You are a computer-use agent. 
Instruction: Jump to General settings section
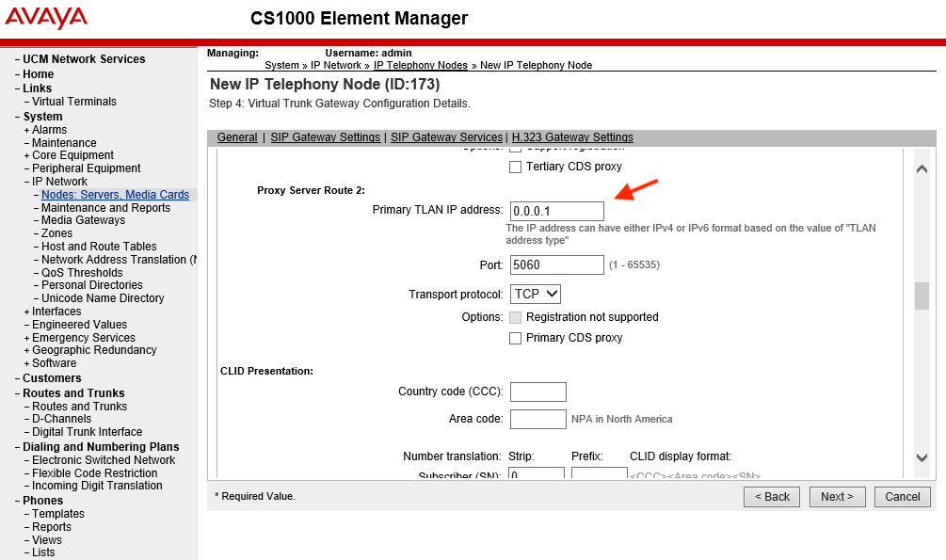(x=237, y=137)
